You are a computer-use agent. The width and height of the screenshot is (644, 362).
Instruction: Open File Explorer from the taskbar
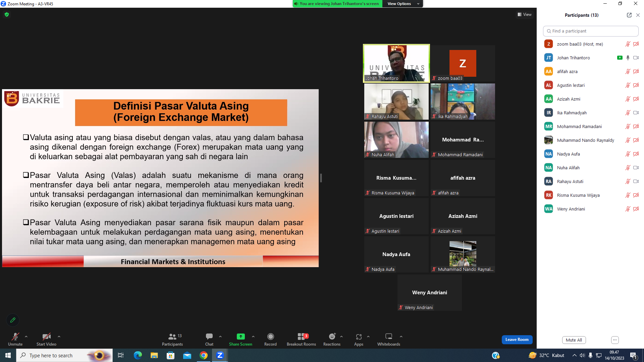pyautogui.click(x=154, y=355)
